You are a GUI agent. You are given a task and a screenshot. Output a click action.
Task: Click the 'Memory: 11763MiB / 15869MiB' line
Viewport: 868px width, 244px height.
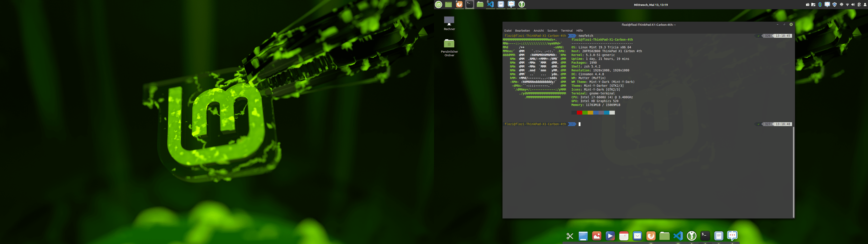click(596, 105)
